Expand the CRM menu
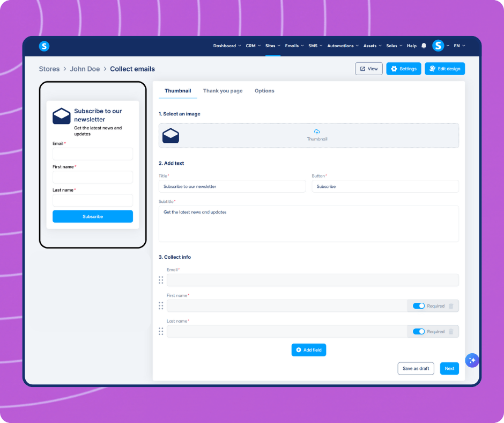504x423 pixels. [x=253, y=46]
